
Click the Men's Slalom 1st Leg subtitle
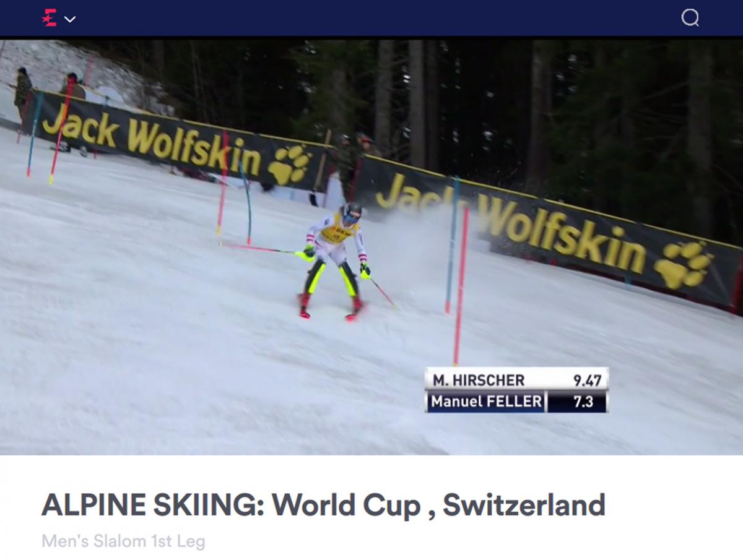123,541
